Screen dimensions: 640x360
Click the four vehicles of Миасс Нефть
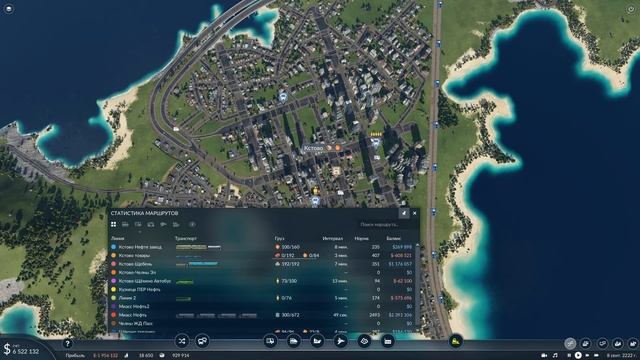tap(217, 315)
